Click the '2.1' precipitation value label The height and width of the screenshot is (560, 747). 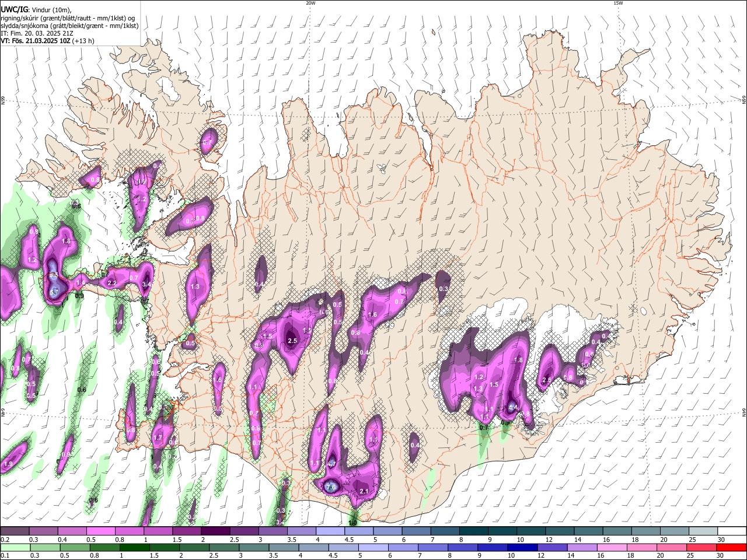coord(364,491)
